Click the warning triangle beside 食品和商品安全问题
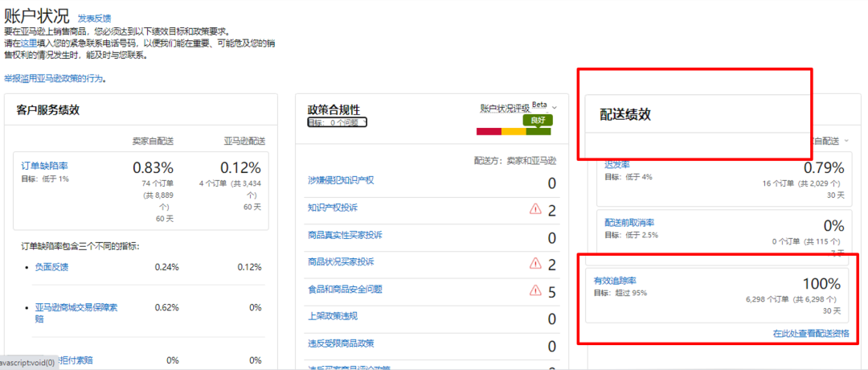 [535, 290]
